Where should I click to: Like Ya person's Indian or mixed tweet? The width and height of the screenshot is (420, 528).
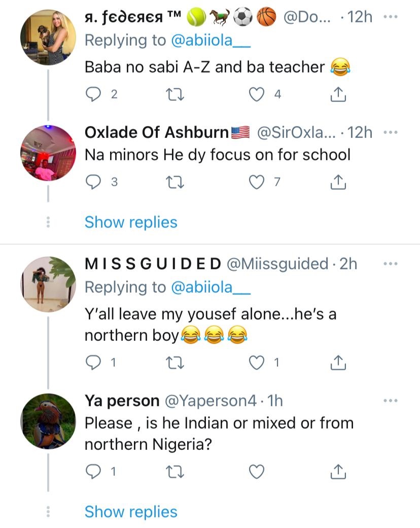[258, 473]
